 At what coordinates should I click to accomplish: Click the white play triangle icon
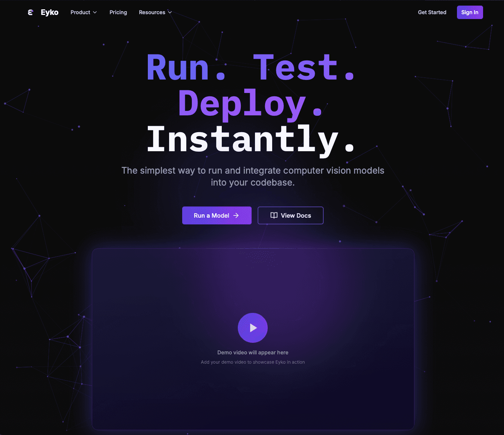click(x=253, y=328)
